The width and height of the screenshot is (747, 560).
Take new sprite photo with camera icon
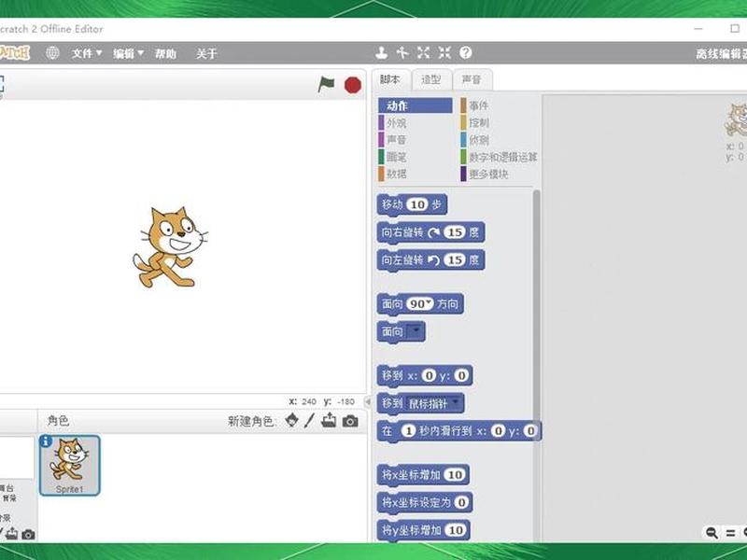(x=350, y=421)
